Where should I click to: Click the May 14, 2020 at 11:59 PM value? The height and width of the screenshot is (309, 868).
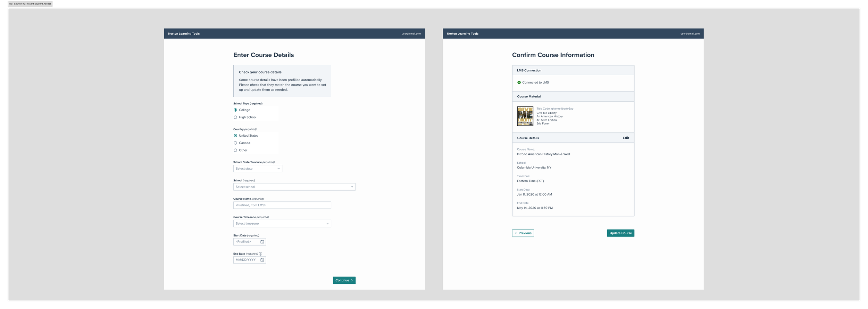coord(535,208)
